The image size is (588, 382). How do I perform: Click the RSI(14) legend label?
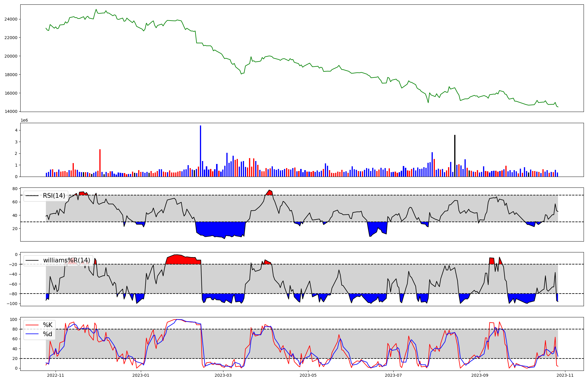[54, 196]
